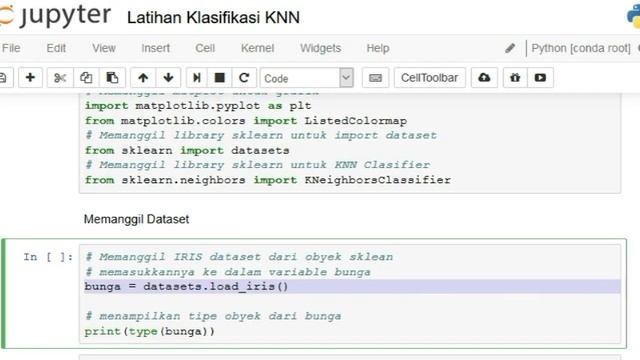
Task: Copy selected cells icon
Action: click(86, 78)
